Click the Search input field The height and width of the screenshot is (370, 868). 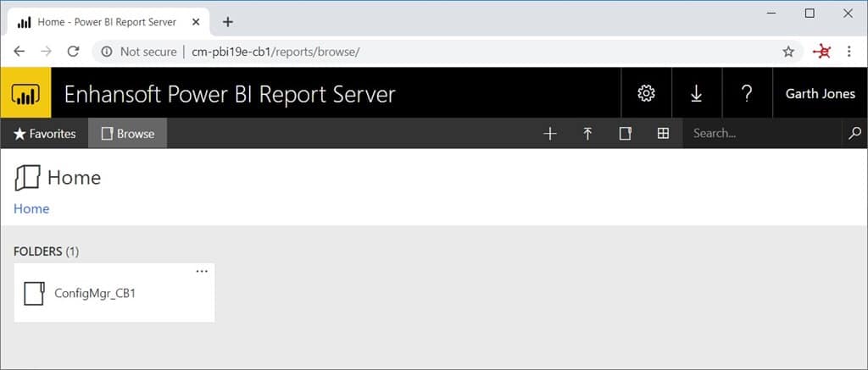[x=763, y=133]
